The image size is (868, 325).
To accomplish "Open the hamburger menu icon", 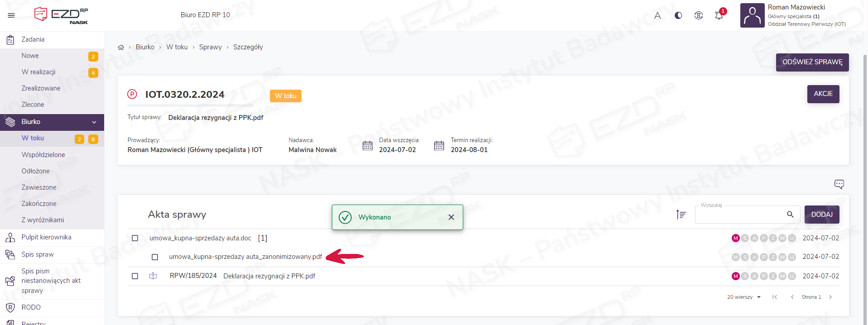I will click(11, 15).
